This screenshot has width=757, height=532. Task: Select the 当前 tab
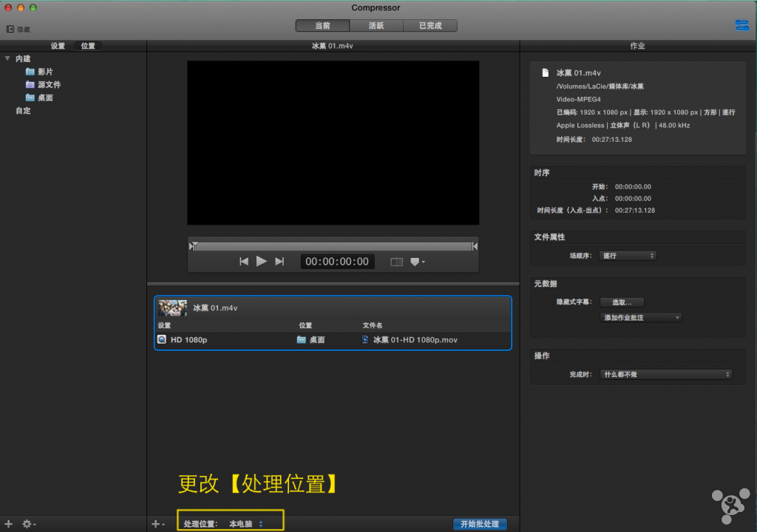click(322, 26)
